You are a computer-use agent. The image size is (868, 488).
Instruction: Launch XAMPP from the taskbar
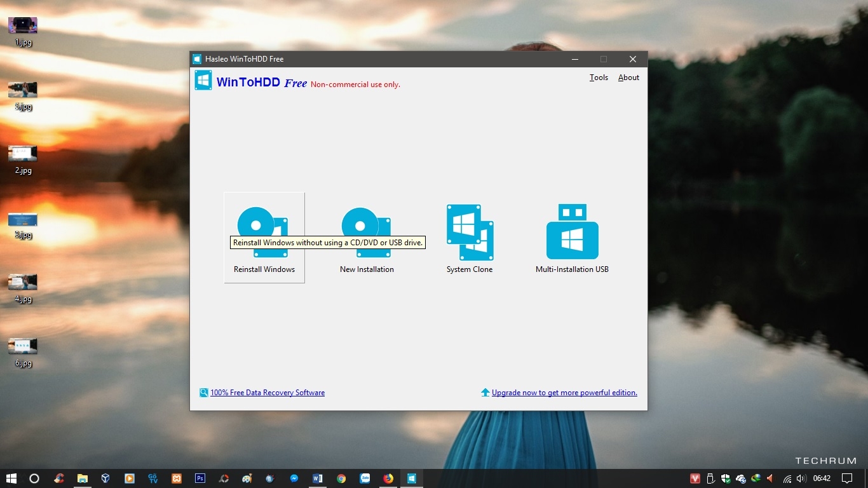point(177,478)
